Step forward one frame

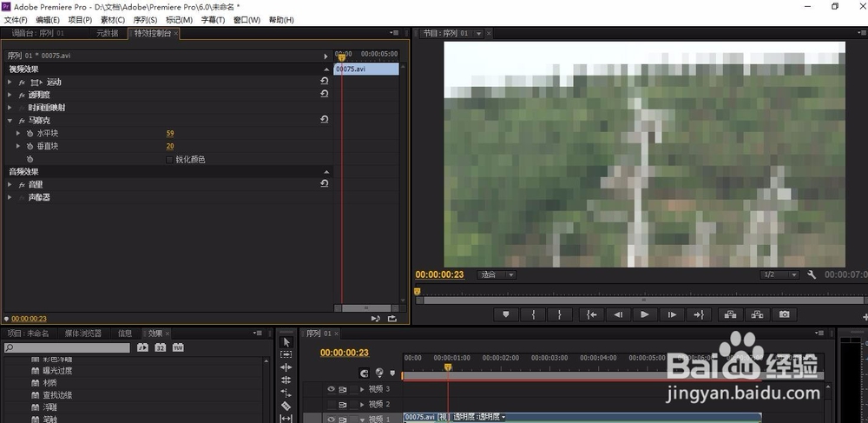point(672,314)
